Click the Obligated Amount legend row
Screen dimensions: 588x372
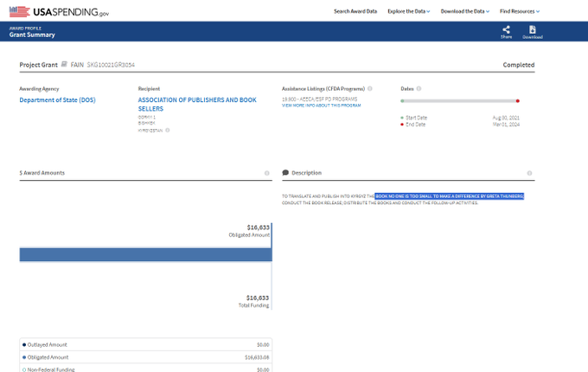point(145,356)
